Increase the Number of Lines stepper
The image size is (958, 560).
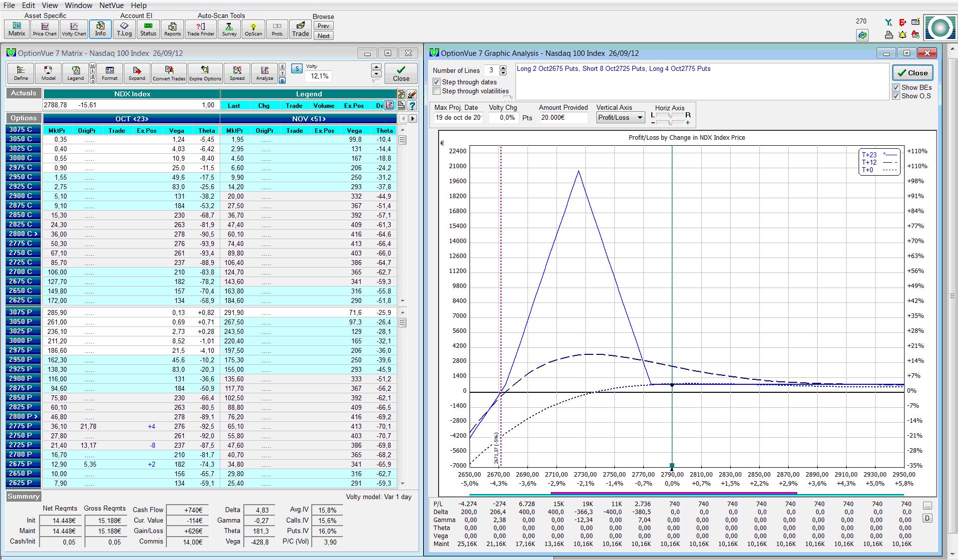click(x=503, y=68)
